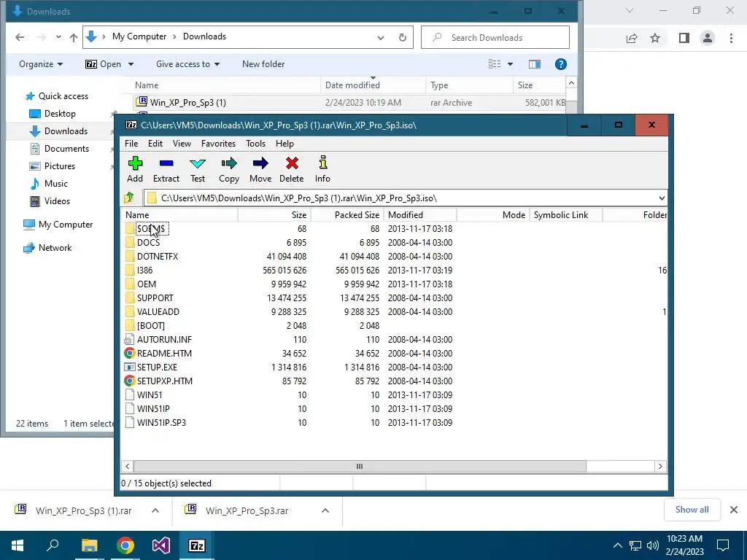Screen dimensions: 747x560
Task: Open the Give access to dropdown
Action: point(187,64)
